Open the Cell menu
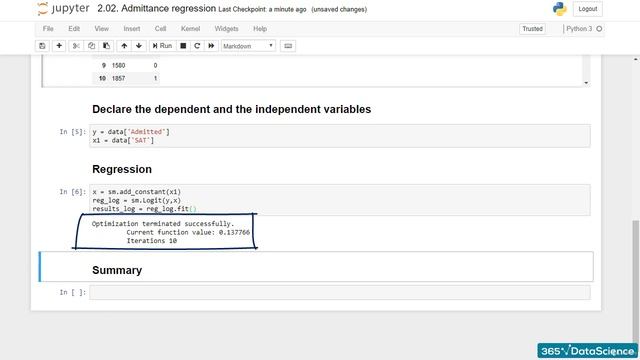The image size is (640, 360). pyautogui.click(x=160, y=29)
